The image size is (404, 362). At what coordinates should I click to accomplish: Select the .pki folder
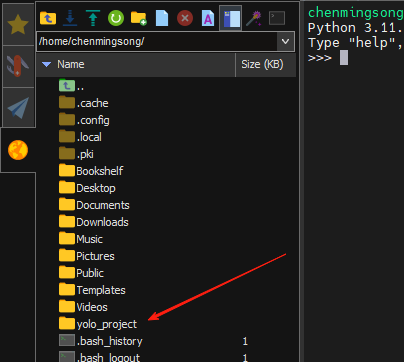coord(76,154)
